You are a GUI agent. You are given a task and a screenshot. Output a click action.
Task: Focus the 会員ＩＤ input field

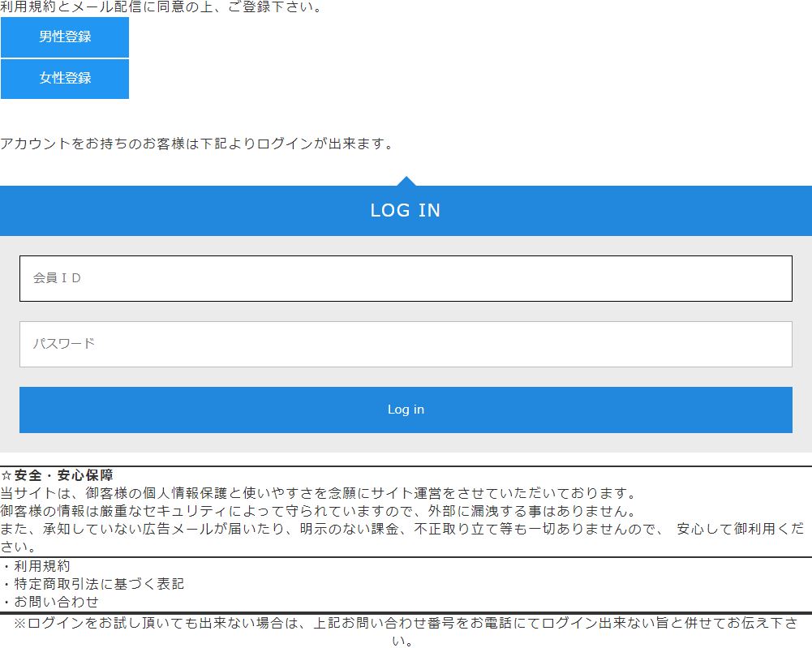click(x=406, y=278)
